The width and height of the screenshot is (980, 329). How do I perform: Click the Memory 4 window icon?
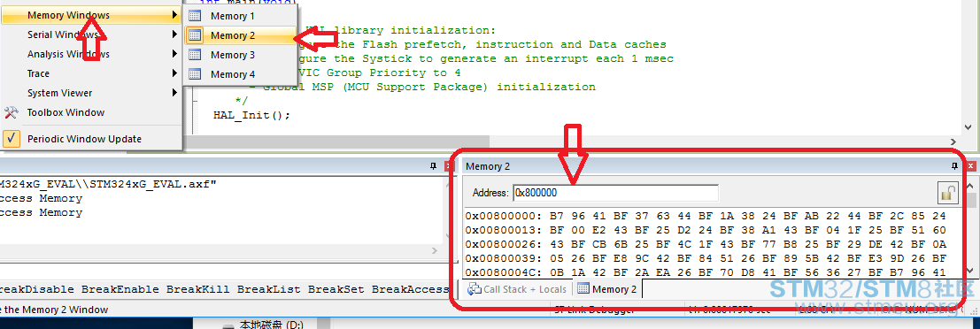(x=195, y=73)
